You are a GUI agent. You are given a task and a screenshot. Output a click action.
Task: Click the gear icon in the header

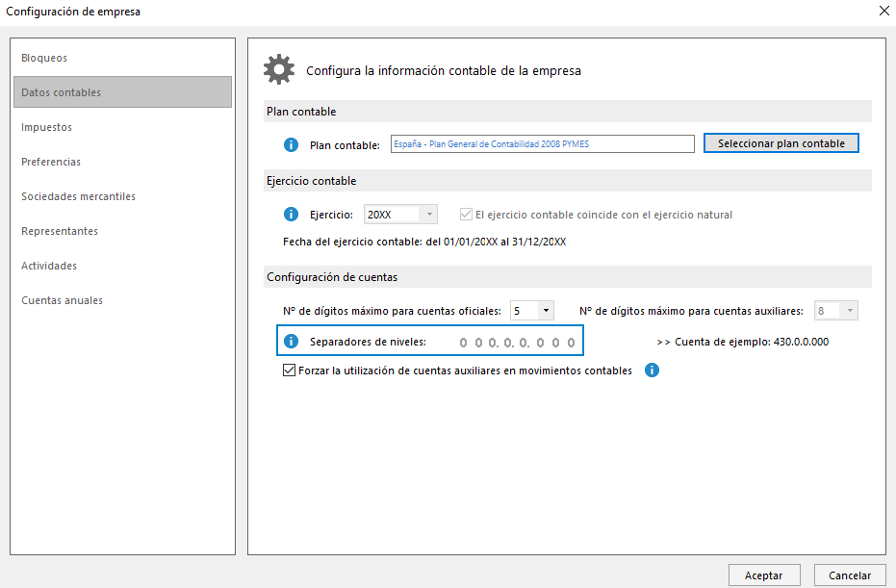(x=279, y=69)
